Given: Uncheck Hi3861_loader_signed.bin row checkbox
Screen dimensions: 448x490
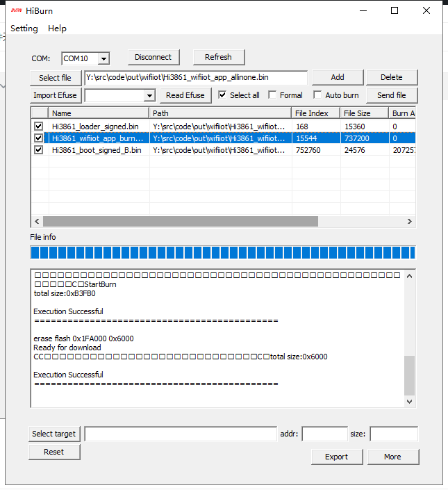Looking at the screenshot, I should pyautogui.click(x=39, y=126).
